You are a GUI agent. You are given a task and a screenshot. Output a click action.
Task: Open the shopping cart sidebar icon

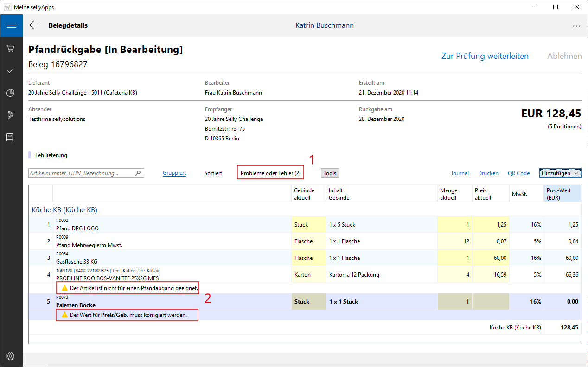11,48
